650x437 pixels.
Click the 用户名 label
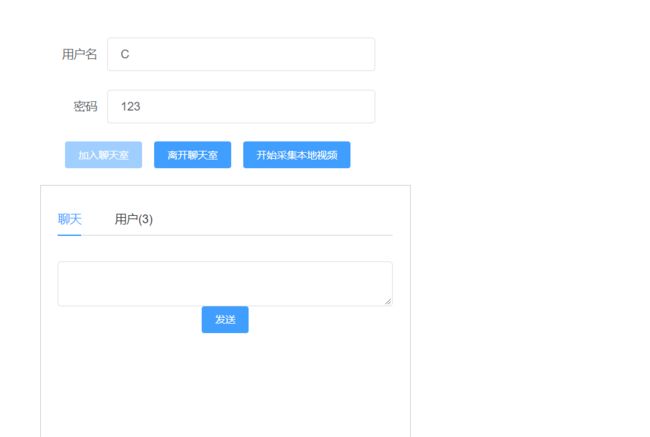click(x=79, y=54)
